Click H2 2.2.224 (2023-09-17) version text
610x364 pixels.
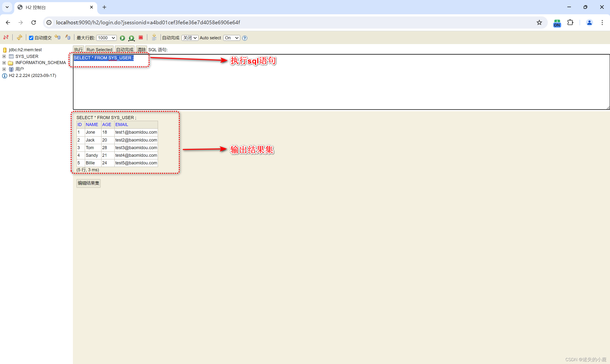pos(33,76)
